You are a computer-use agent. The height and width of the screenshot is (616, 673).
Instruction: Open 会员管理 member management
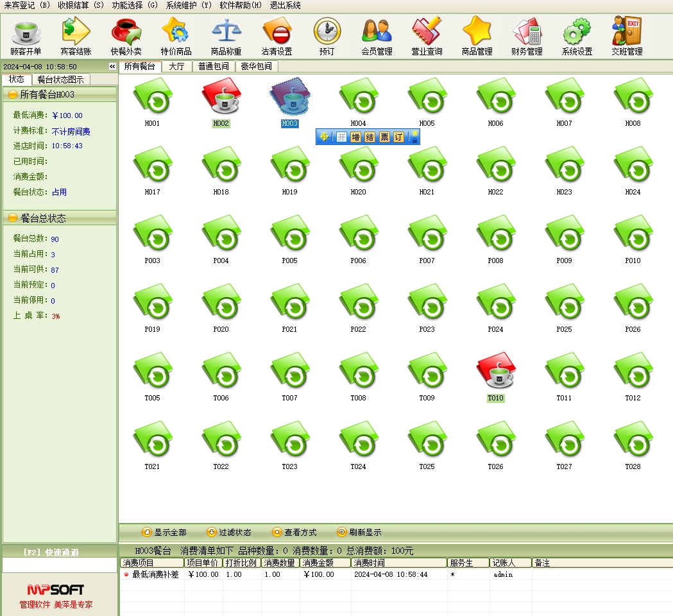click(x=377, y=36)
